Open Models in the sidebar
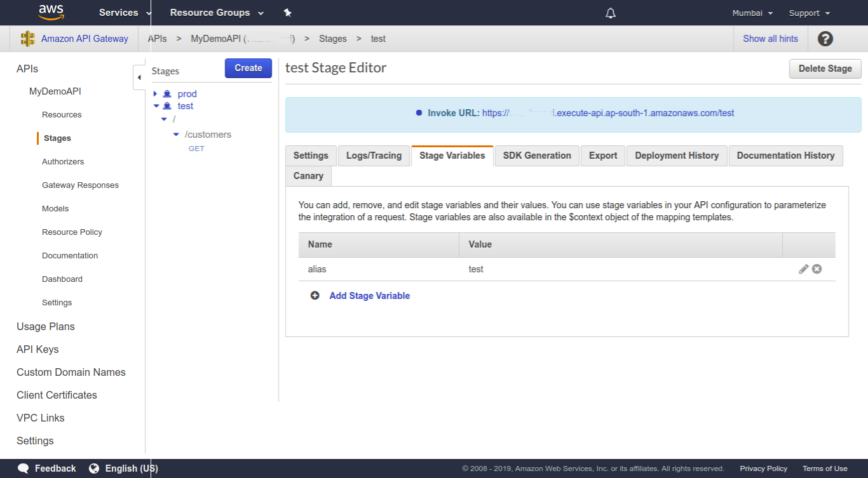The width and height of the screenshot is (868, 478). [55, 209]
